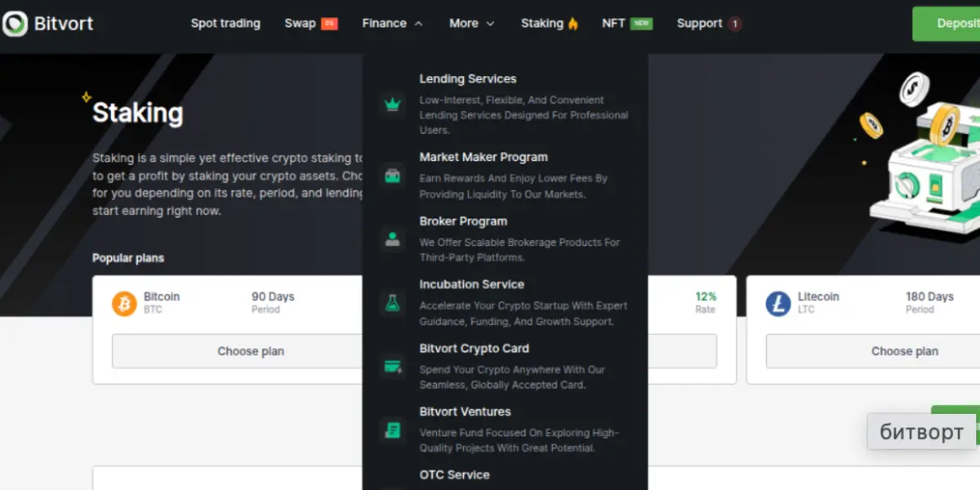Open Bitvort Crypto Card link

[474, 349]
